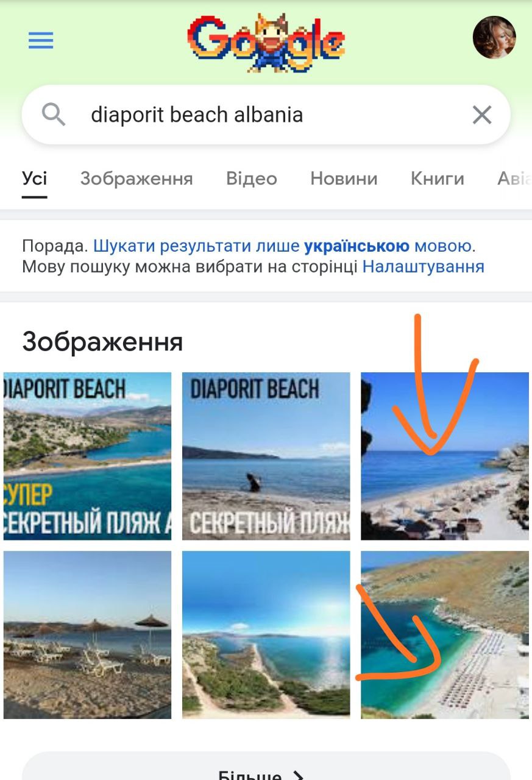Clear the search query with X
Screen dimensions: 532x780
(x=482, y=115)
